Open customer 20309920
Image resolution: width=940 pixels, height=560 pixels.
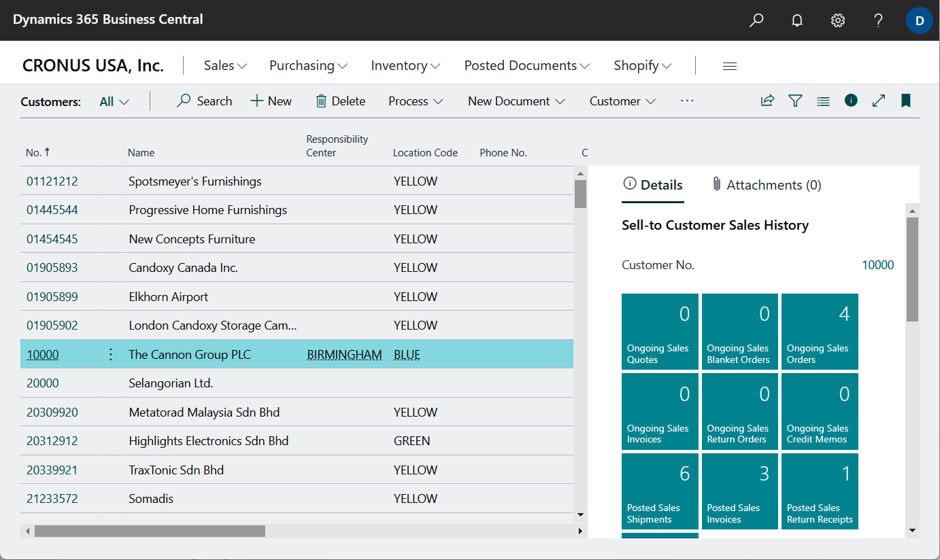[52, 413]
